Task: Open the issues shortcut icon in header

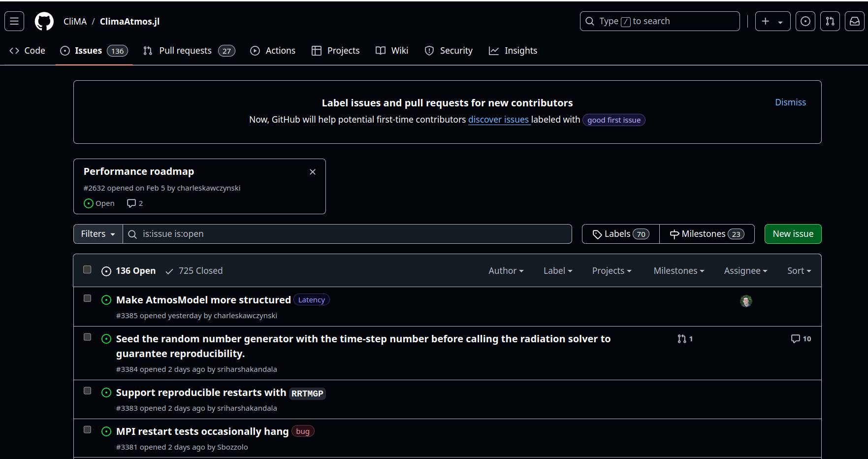Action: (x=805, y=21)
